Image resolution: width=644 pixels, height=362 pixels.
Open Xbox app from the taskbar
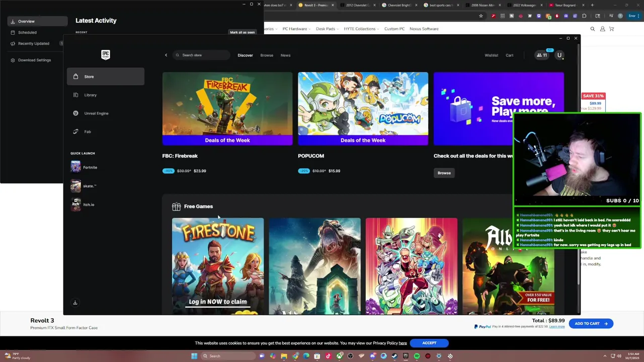(x=339, y=356)
